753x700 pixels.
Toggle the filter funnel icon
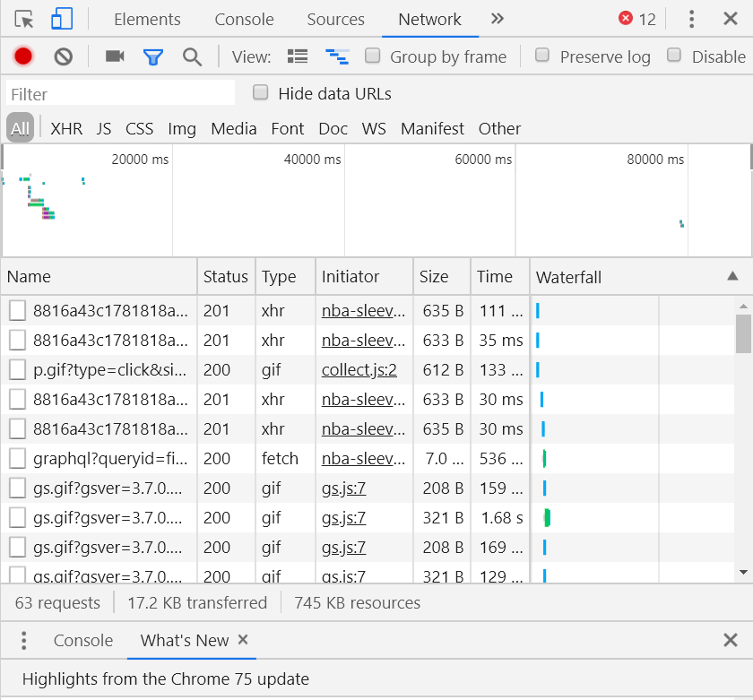click(153, 56)
